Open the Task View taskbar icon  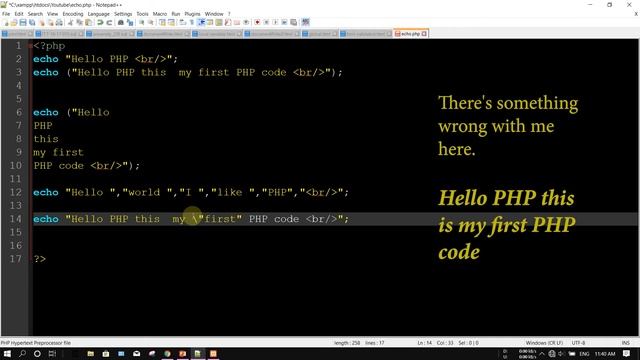52,353
